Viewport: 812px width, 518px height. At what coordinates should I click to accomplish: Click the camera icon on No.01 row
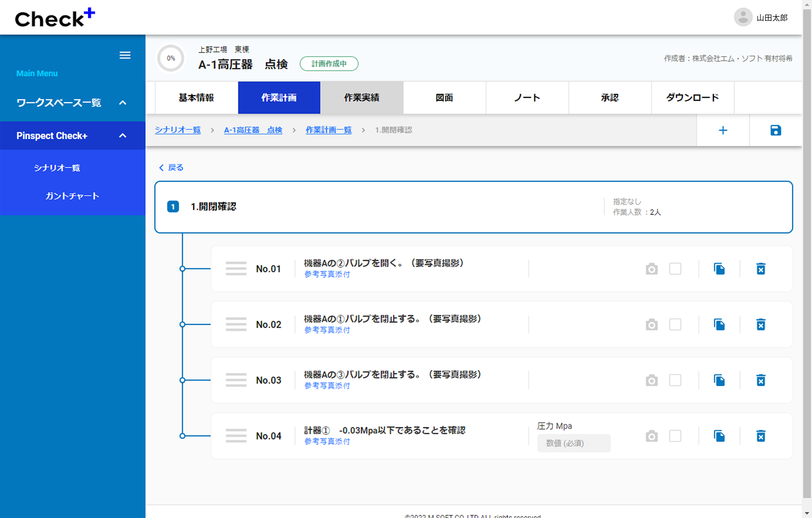click(x=651, y=269)
